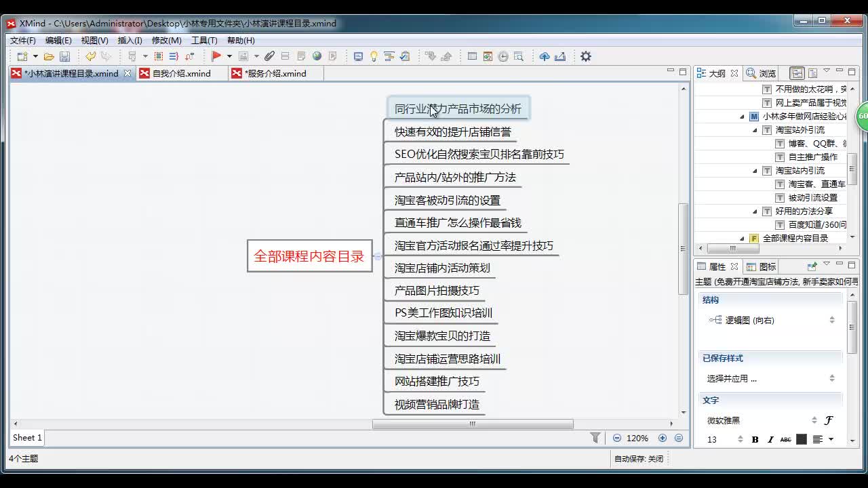Select the 快速有效的提升店铺信誉 topic
Screen dimensions: 868x488
(453, 131)
